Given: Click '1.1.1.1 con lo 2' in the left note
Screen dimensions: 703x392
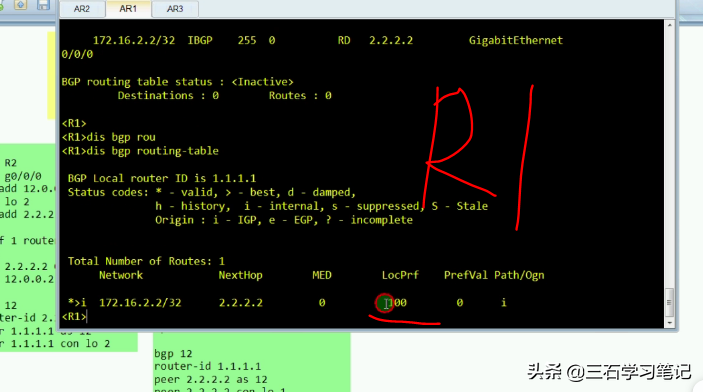Looking at the screenshot, I should tap(60, 344).
